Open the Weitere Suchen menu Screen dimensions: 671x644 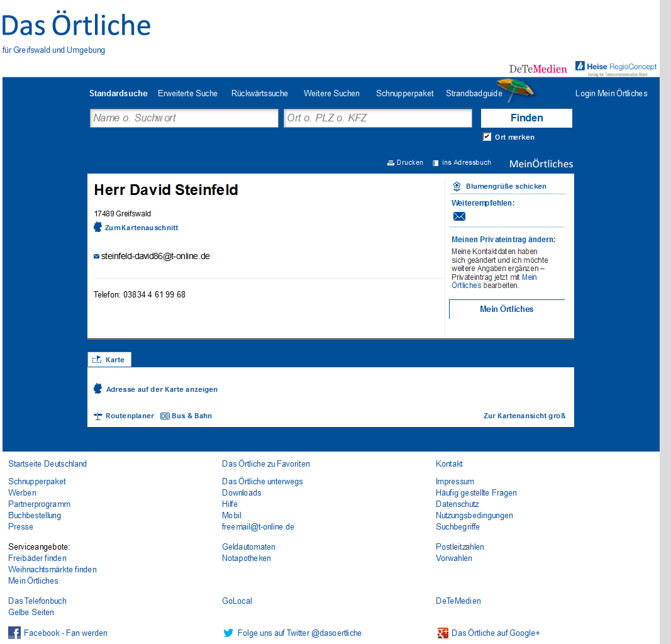(x=331, y=93)
